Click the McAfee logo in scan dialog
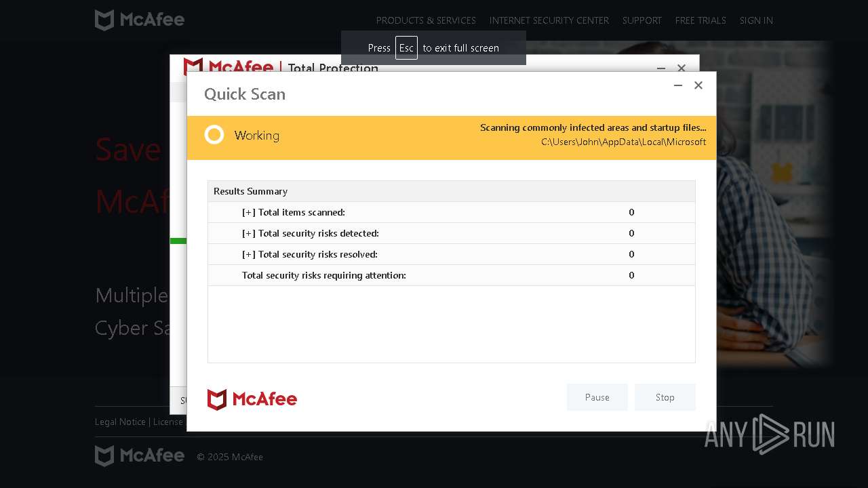This screenshot has height=488, width=868. (252, 399)
